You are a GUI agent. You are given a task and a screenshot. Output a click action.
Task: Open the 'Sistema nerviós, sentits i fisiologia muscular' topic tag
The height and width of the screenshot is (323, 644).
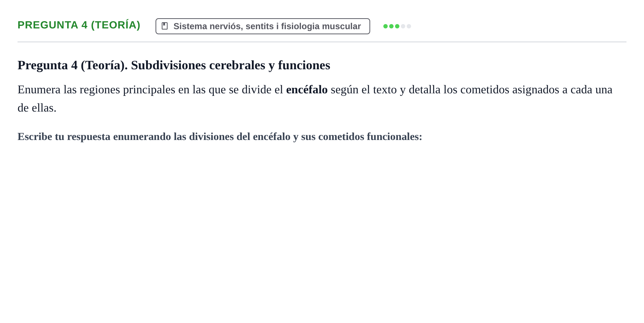pyautogui.click(x=263, y=26)
